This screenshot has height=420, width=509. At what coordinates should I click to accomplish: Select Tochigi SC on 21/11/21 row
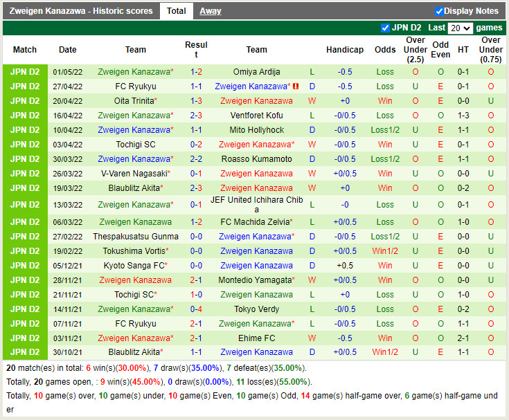[x=136, y=295]
